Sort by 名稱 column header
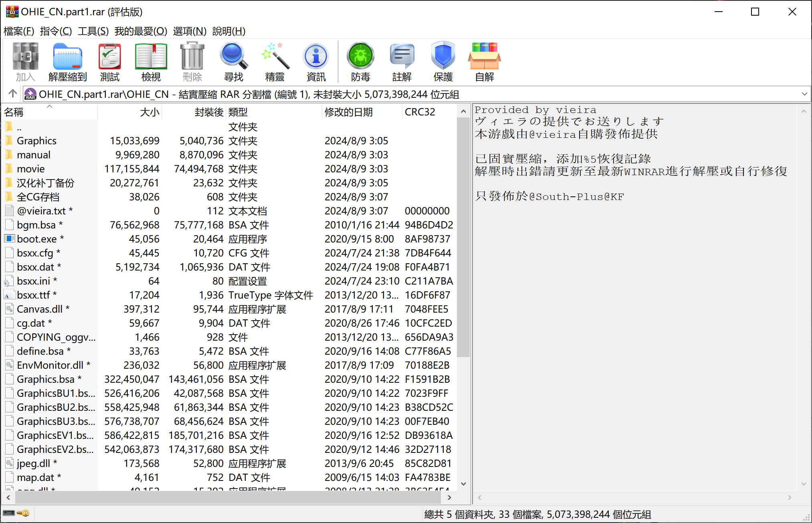 pyautogui.click(x=14, y=112)
